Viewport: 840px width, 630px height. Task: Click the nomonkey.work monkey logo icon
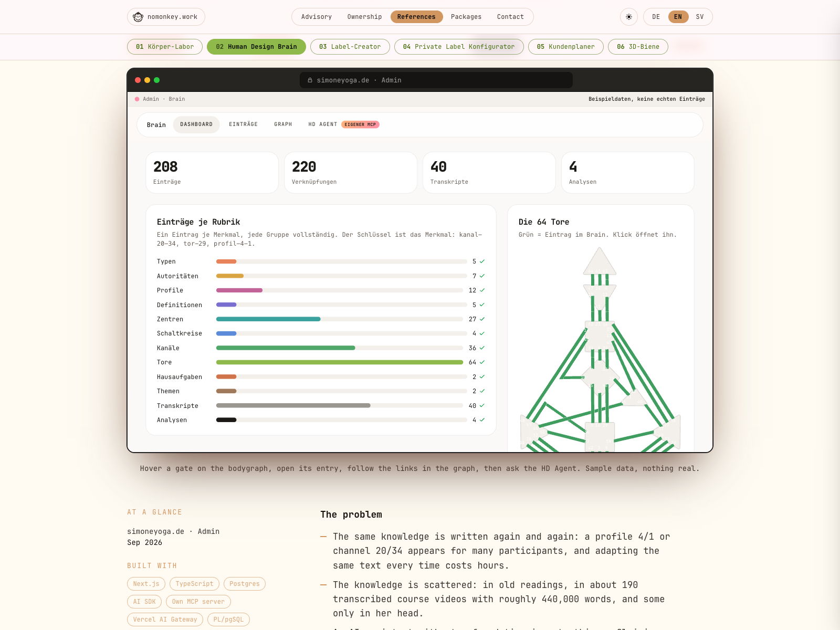pos(138,17)
